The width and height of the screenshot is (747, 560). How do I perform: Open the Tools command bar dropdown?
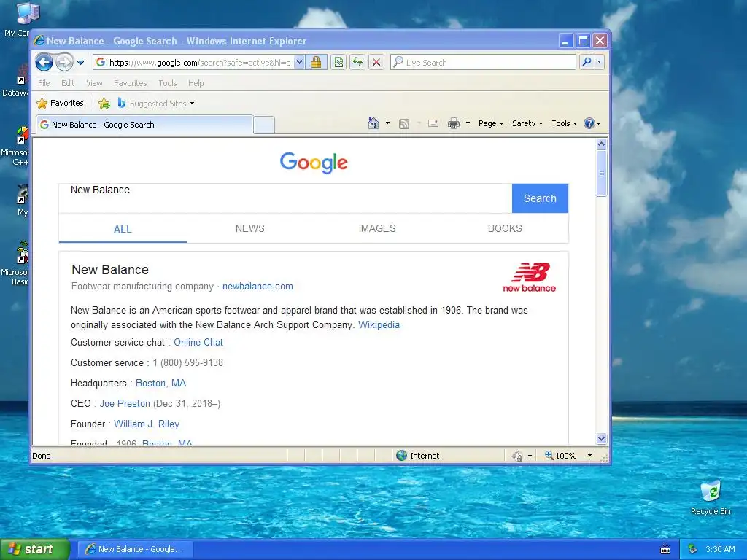click(565, 123)
